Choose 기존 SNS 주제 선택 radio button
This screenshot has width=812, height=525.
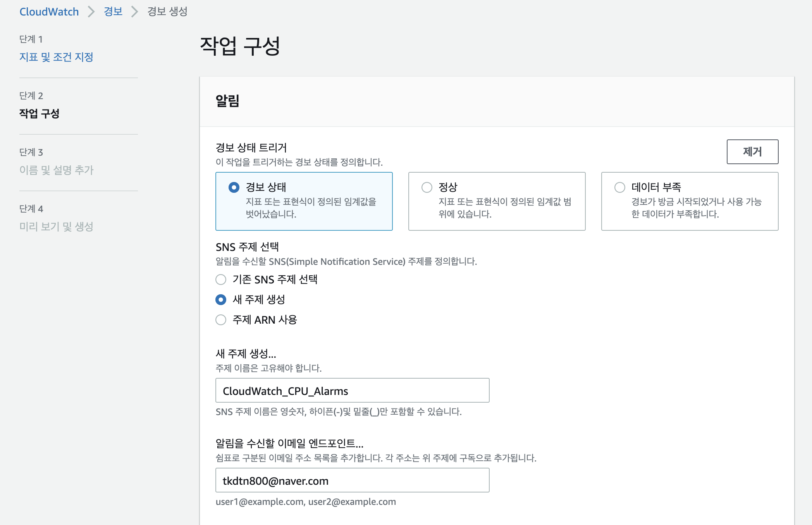coord(221,280)
